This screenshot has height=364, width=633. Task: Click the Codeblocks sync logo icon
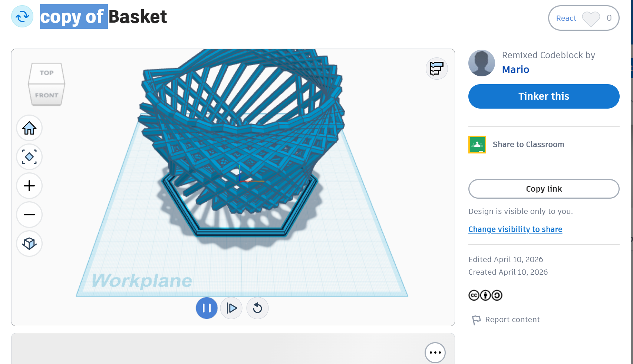click(x=22, y=16)
